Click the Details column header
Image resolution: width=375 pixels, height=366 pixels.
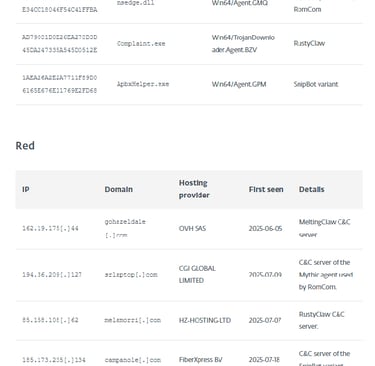coord(311,189)
